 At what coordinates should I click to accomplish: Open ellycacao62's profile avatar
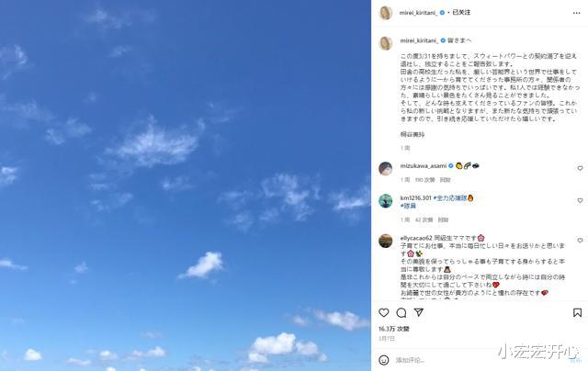tap(386, 241)
